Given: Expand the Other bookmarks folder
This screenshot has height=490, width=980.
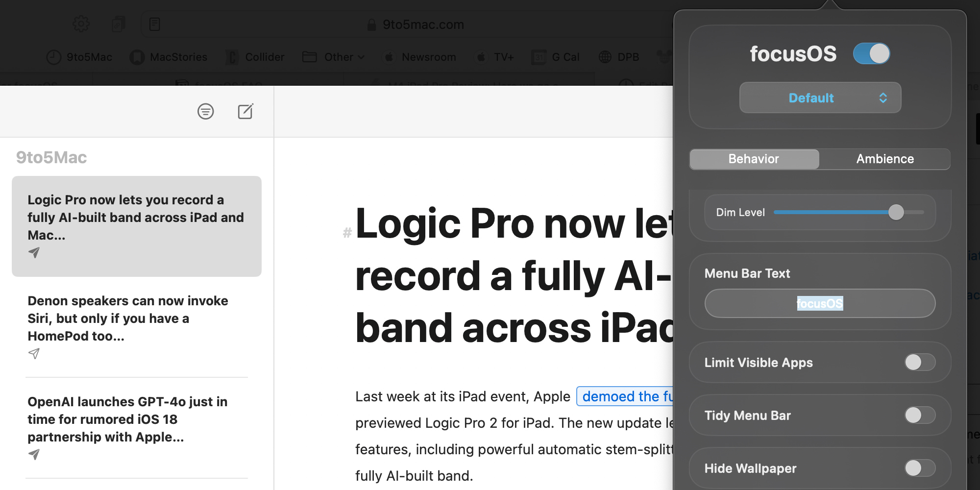Looking at the screenshot, I should (x=334, y=57).
